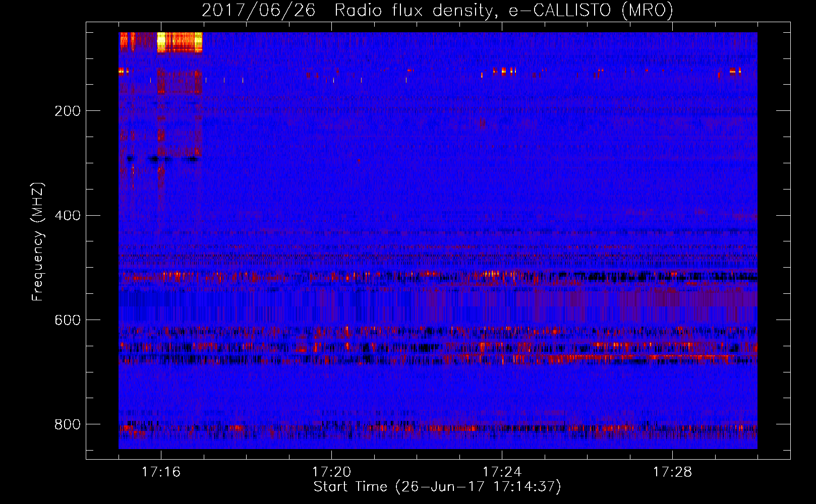Click the 17:24 time tick label
Viewport: 816px width, 504px height.
coord(502,472)
